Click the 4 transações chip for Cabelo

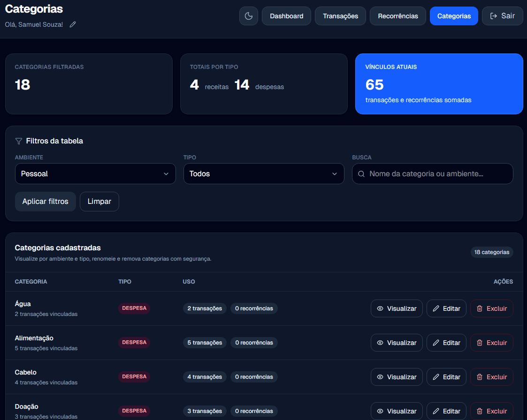(205, 377)
